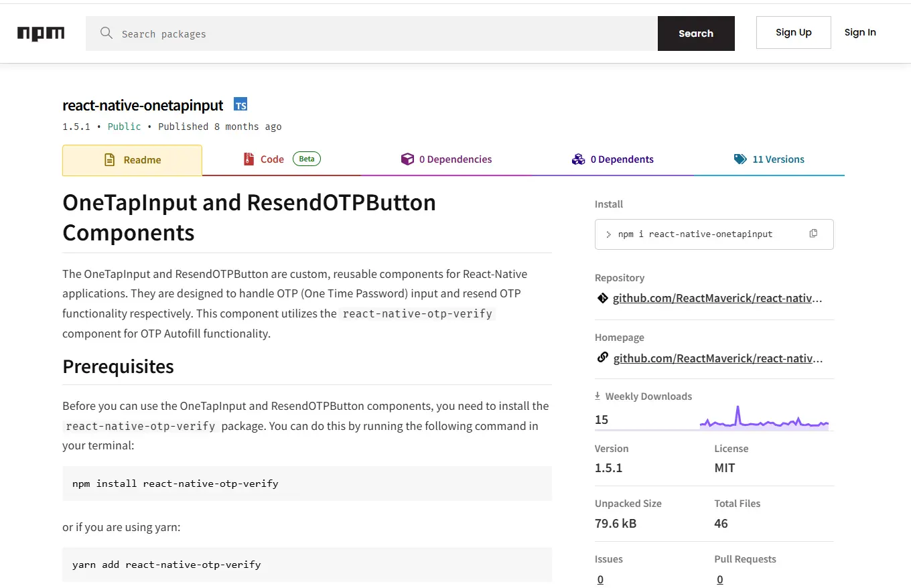Click the 'Public' label under package name
This screenshot has width=911, height=588.
125,127
